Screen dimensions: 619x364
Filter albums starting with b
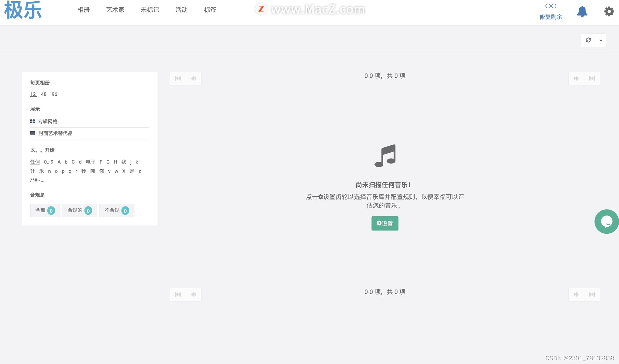pyautogui.click(x=66, y=162)
